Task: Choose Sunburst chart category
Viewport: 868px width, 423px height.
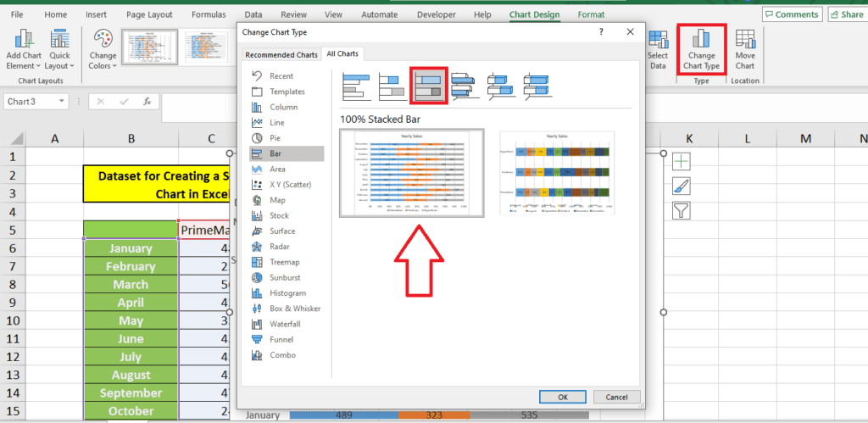Action: tap(287, 277)
